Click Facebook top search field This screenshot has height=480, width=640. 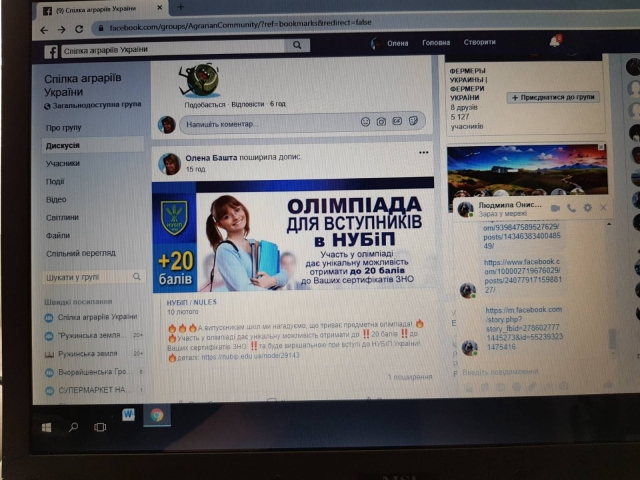coord(173,49)
